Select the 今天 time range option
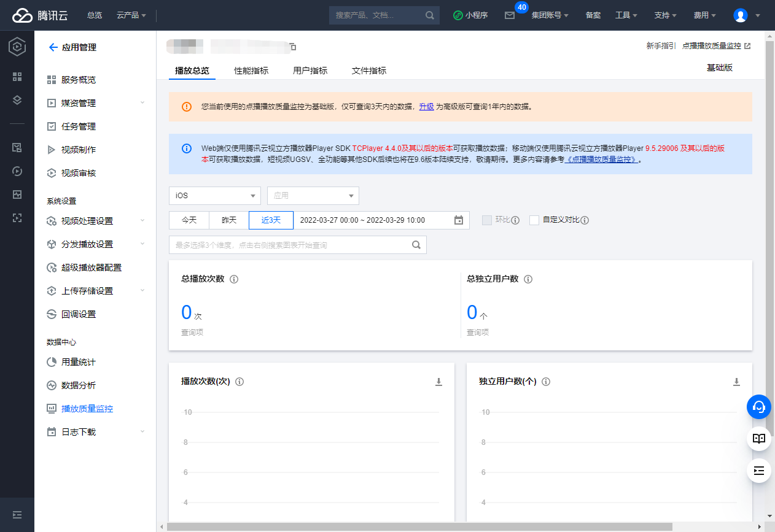 (189, 220)
